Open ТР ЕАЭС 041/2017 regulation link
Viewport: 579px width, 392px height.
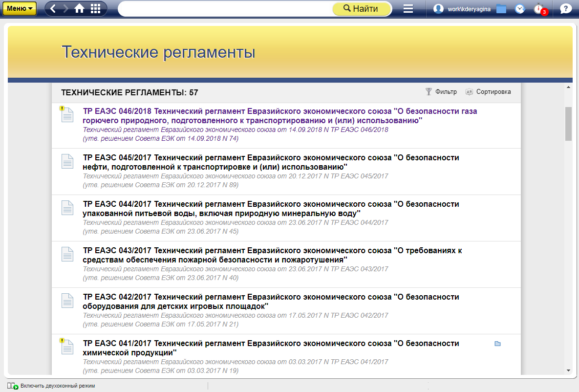pyautogui.click(x=271, y=348)
